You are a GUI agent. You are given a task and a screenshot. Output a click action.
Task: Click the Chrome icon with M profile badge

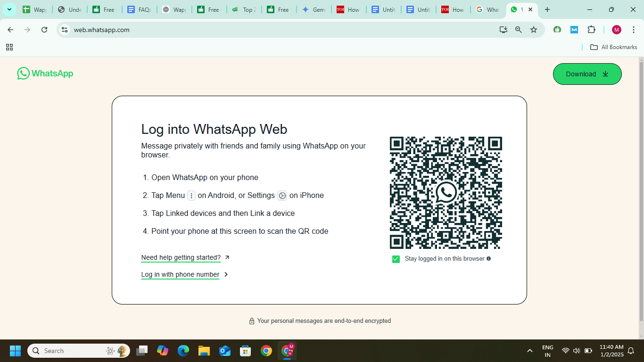(287, 351)
